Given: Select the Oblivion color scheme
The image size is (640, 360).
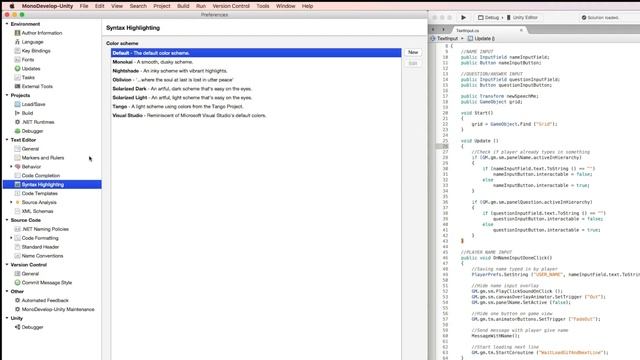Looking at the screenshot, I should (256, 80).
